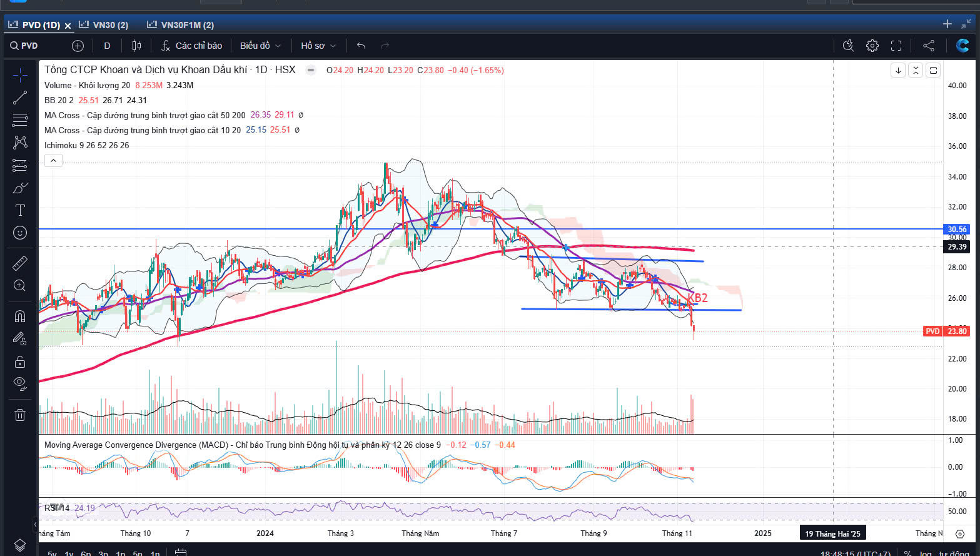
Task: Open the object tree layers icon
Action: 20,545
